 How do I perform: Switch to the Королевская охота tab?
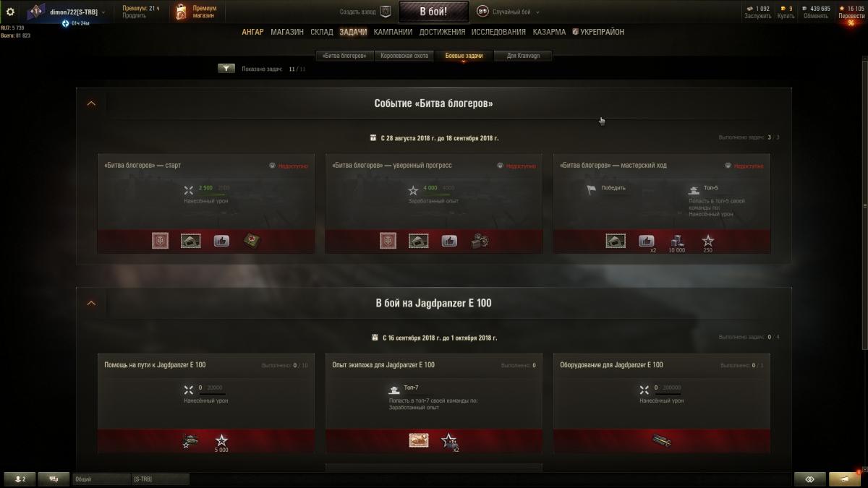(404, 56)
